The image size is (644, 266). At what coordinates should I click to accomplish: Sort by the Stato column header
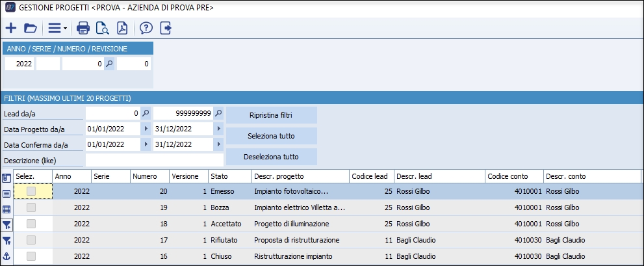(x=229, y=176)
